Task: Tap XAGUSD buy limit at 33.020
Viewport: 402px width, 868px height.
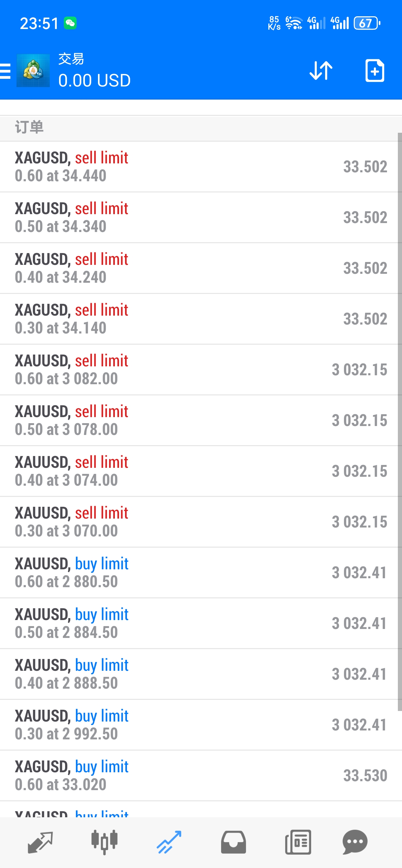Action: [199, 775]
